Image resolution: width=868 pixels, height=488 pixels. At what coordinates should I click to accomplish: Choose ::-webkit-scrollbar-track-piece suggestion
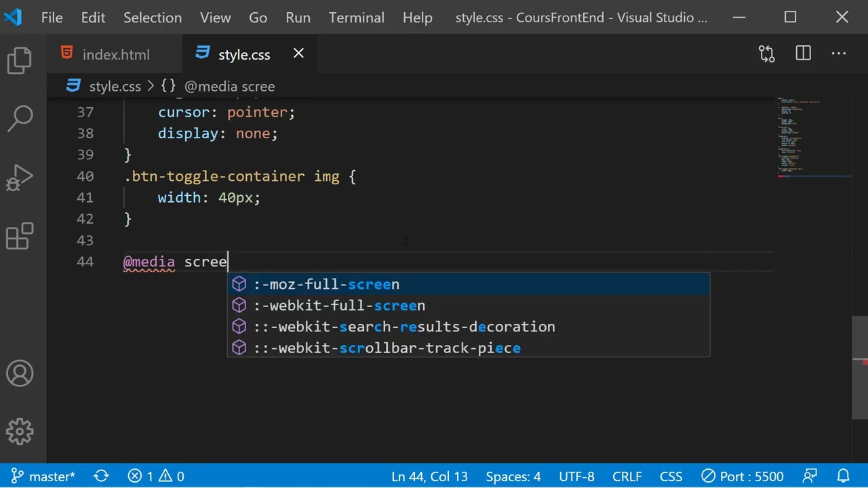[468, 348]
